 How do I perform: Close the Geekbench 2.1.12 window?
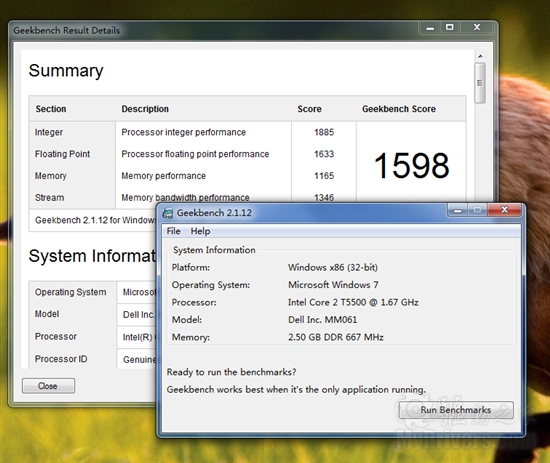click(504, 210)
